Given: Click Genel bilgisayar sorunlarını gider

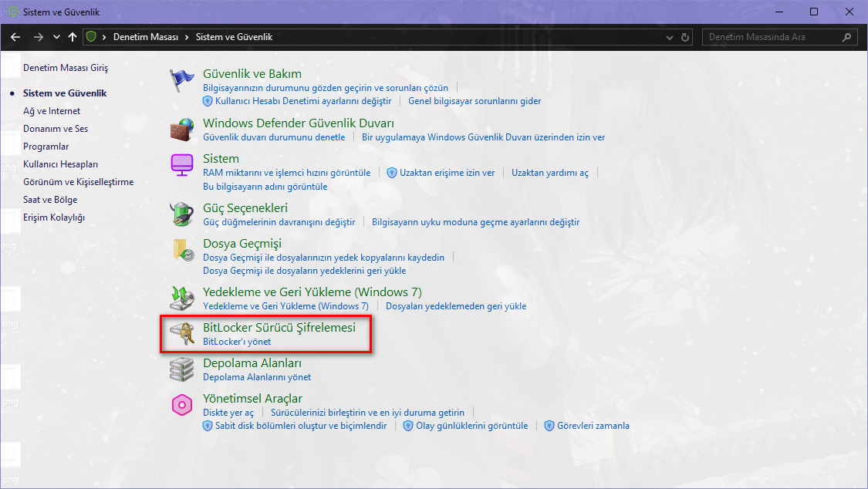Looking at the screenshot, I should coord(475,101).
